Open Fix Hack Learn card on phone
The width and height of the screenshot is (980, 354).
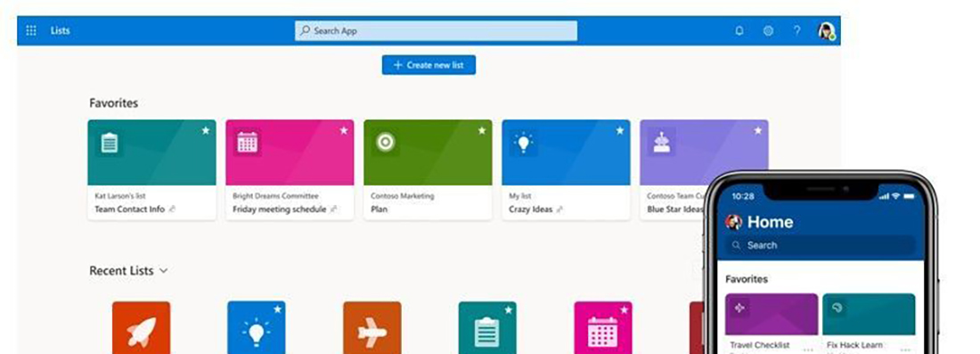tap(869, 324)
